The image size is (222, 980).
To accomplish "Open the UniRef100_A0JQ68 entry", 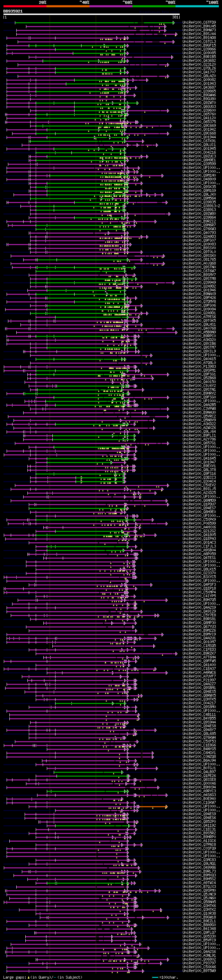I will click(x=199, y=263).
